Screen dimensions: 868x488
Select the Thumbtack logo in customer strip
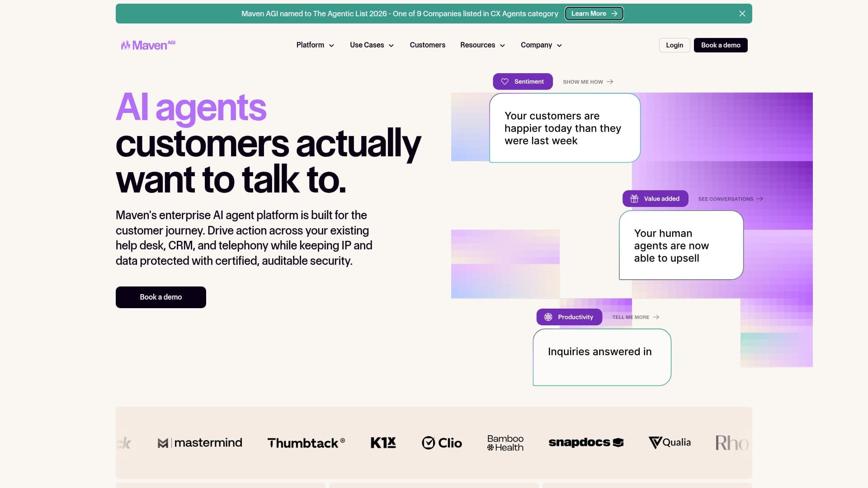[x=306, y=443]
